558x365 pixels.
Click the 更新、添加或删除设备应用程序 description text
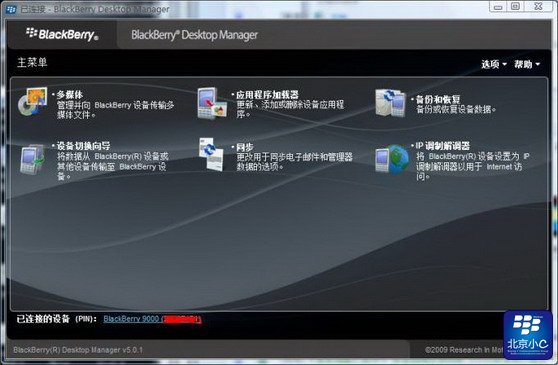(290, 109)
